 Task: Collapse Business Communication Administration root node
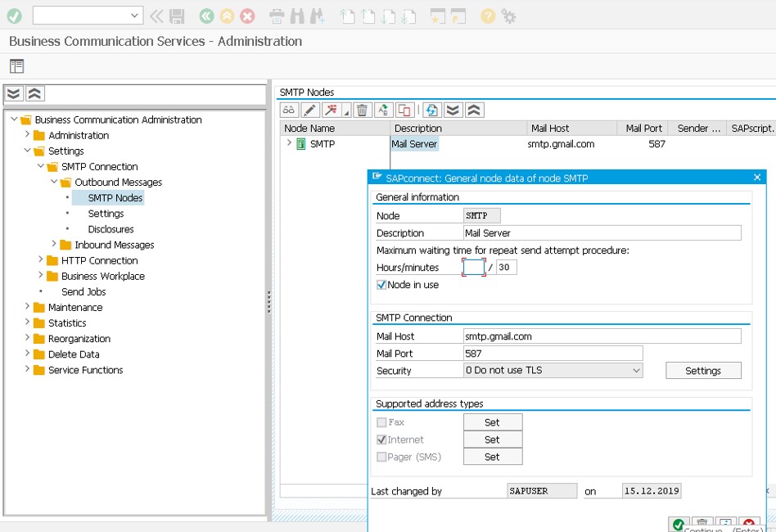click(x=15, y=119)
